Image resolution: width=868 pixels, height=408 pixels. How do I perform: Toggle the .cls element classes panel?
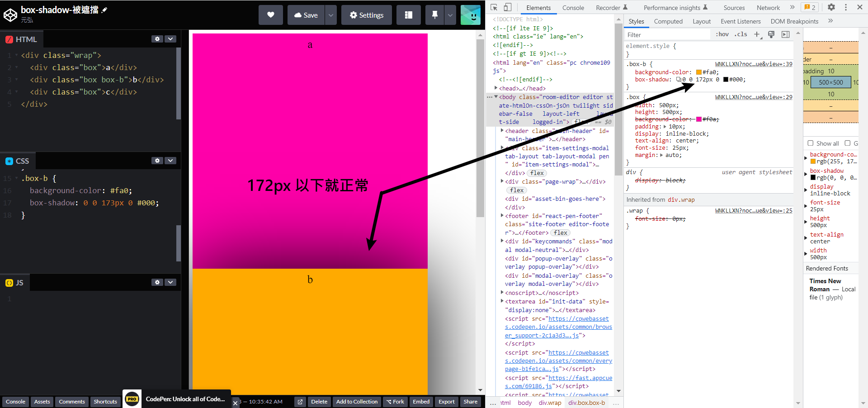(741, 34)
